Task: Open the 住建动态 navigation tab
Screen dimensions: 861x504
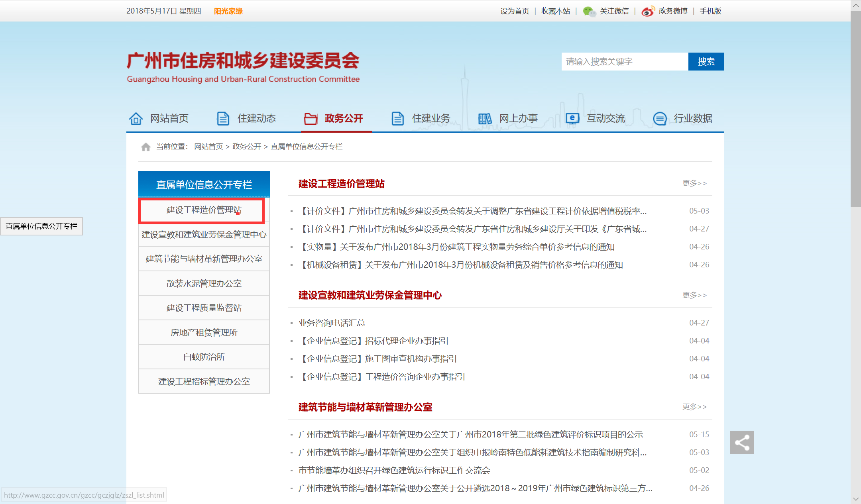Action: click(257, 118)
